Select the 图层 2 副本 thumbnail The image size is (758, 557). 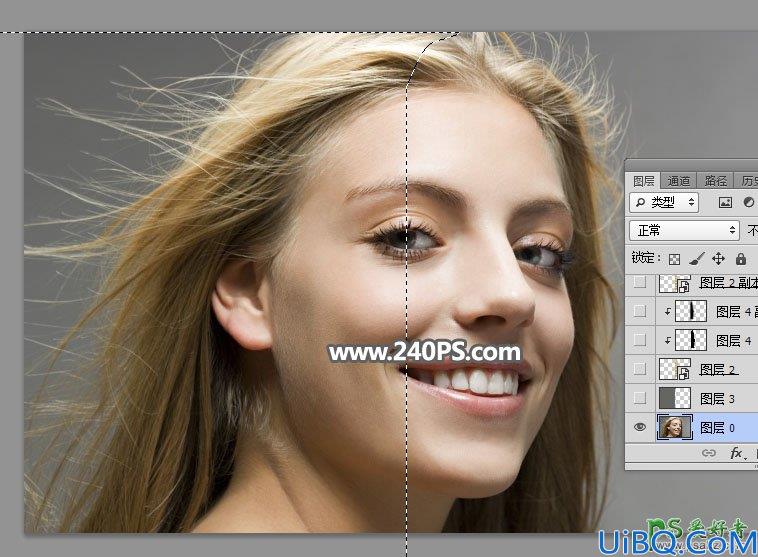[x=674, y=283]
